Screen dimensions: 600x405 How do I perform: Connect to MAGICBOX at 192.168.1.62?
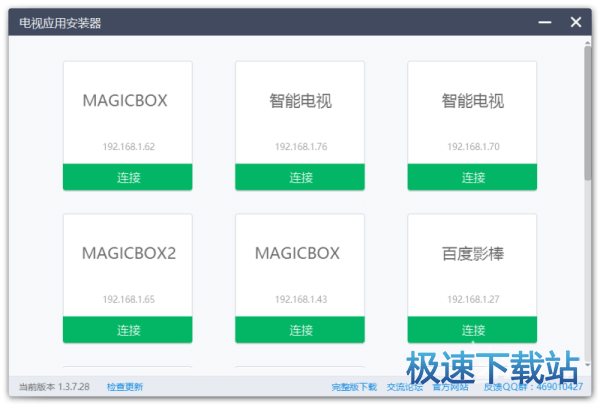pyautogui.click(x=127, y=177)
